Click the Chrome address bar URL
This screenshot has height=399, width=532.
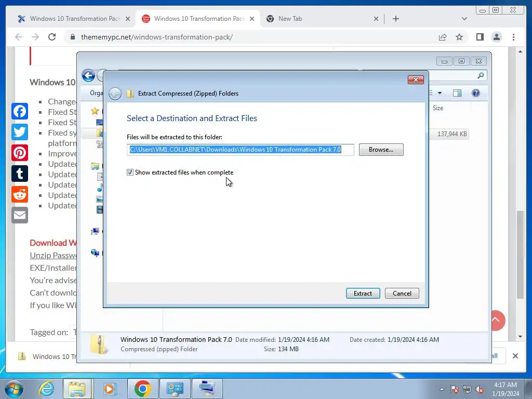[x=157, y=37]
